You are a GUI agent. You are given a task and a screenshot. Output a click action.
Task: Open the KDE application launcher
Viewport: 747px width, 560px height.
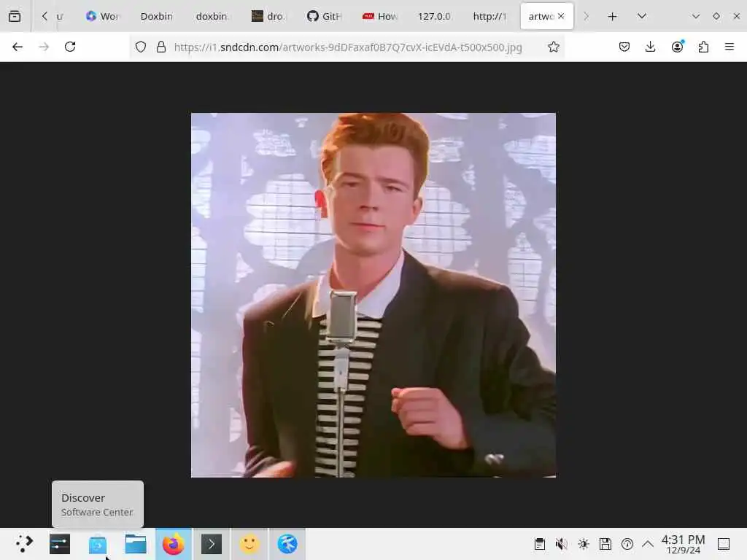[x=23, y=544]
